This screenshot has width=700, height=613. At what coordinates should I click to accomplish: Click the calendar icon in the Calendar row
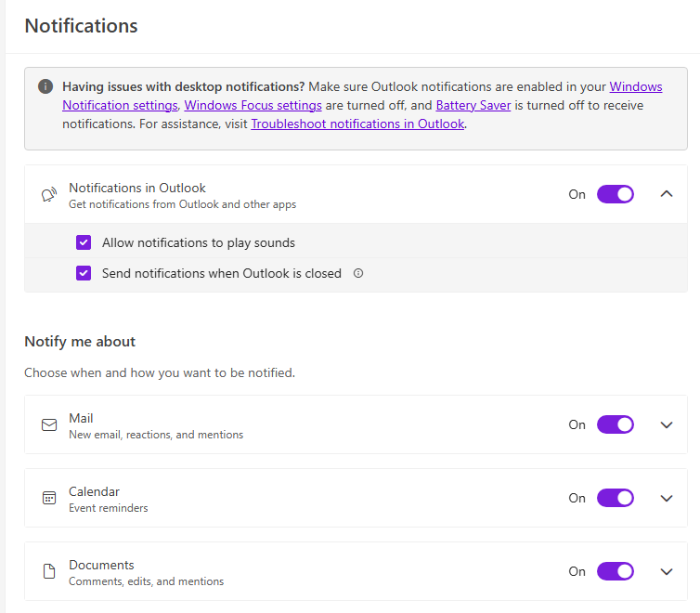(49, 498)
